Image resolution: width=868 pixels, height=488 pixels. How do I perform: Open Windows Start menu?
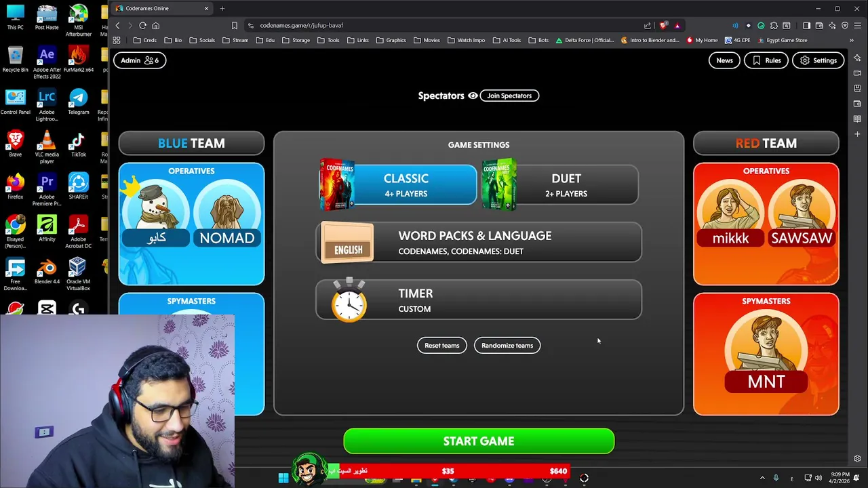[x=283, y=479]
